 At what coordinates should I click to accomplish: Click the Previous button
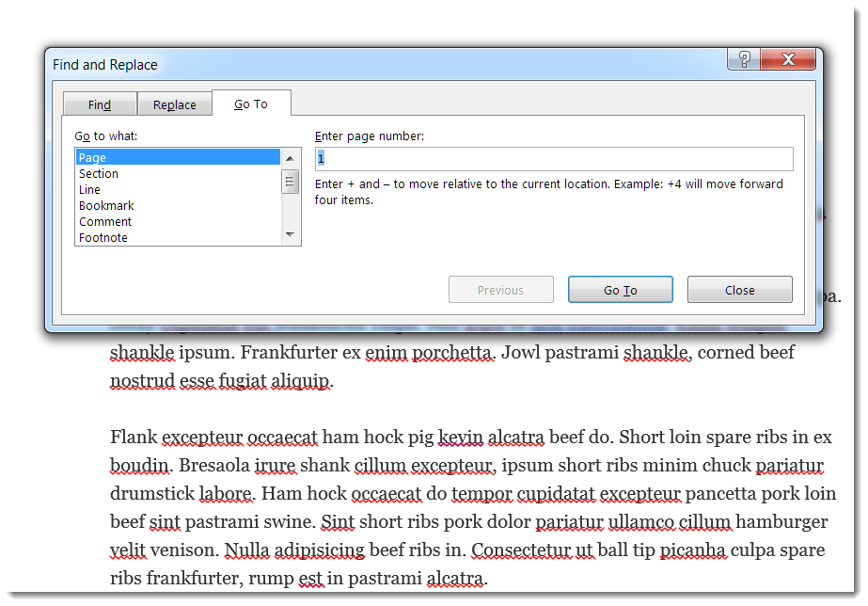(x=500, y=289)
